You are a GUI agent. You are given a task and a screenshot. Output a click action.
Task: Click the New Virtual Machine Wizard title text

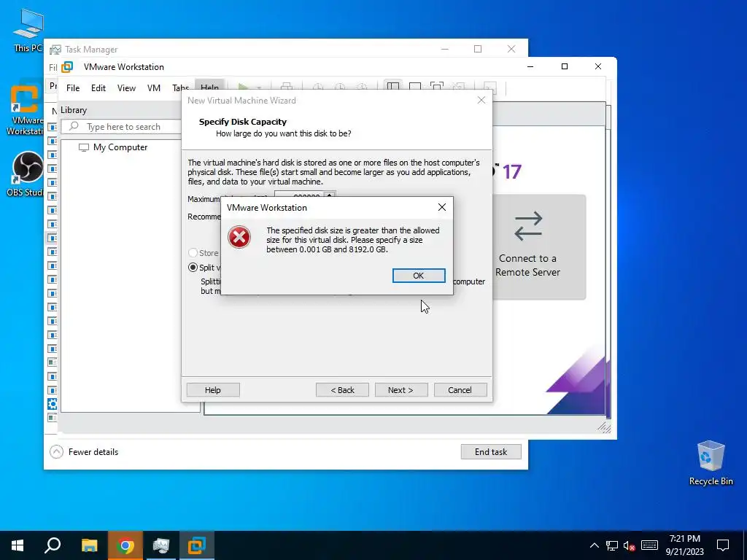click(241, 101)
